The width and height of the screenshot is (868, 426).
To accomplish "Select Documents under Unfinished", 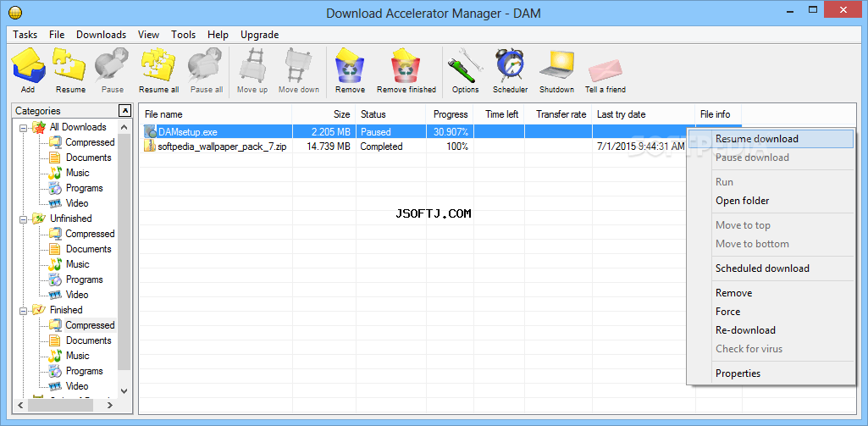I will [x=89, y=249].
